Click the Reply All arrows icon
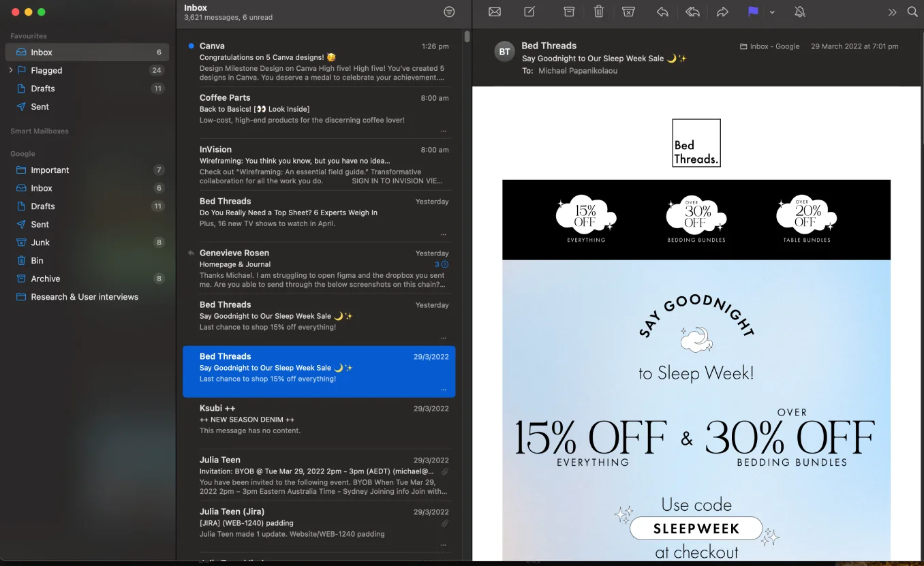Image resolution: width=924 pixels, height=566 pixels. coord(692,12)
